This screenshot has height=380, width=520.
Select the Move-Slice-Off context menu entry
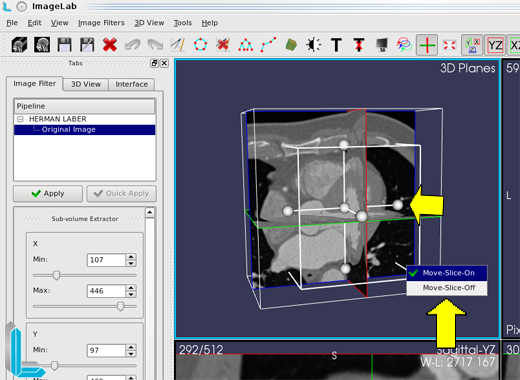tap(447, 288)
